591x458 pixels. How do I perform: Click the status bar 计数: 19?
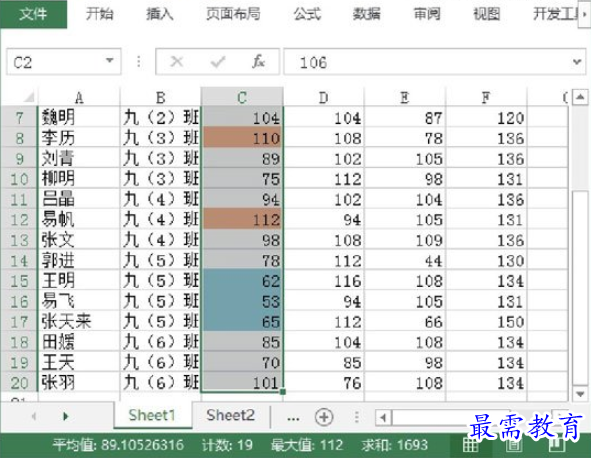(x=227, y=445)
